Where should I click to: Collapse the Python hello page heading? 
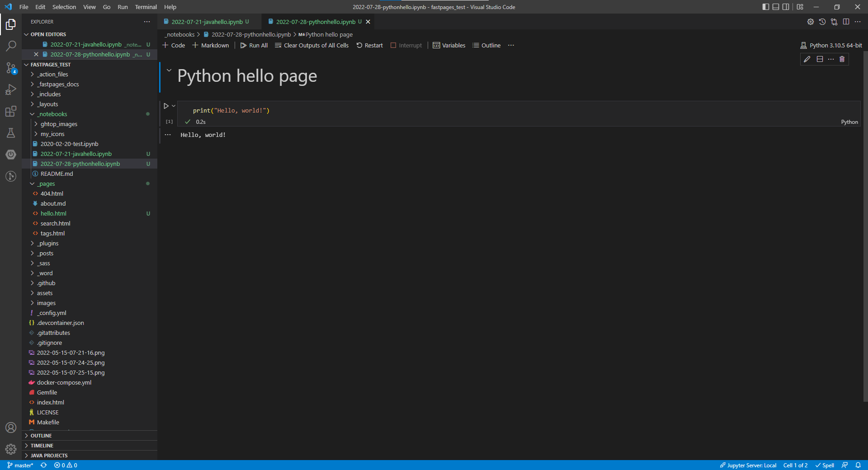pos(169,70)
